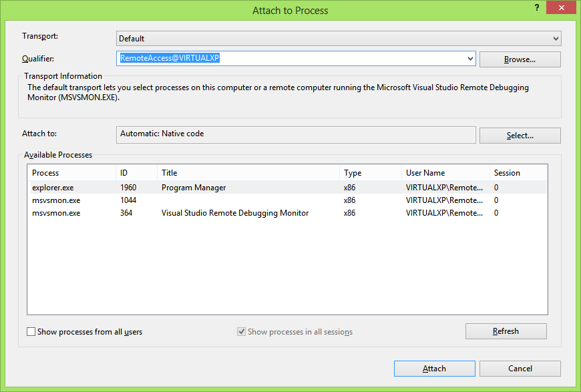The image size is (581, 392).
Task: Sort by the Process column header
Action: (71, 173)
